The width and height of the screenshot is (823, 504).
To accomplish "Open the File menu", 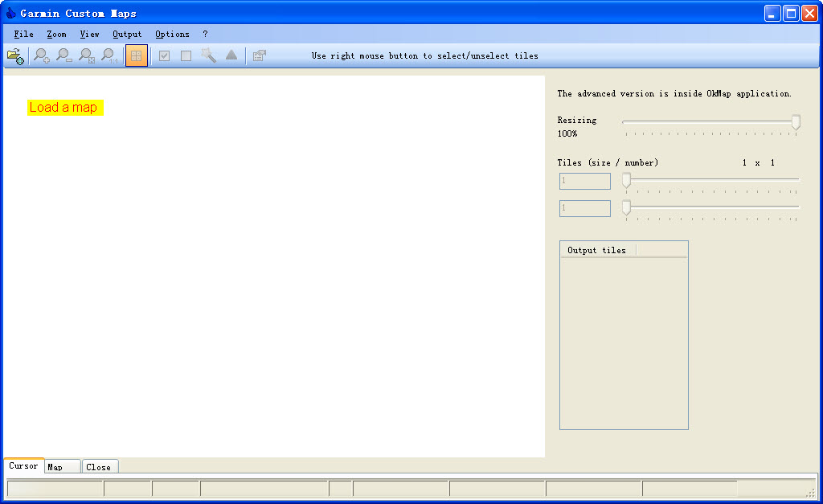I will click(23, 34).
